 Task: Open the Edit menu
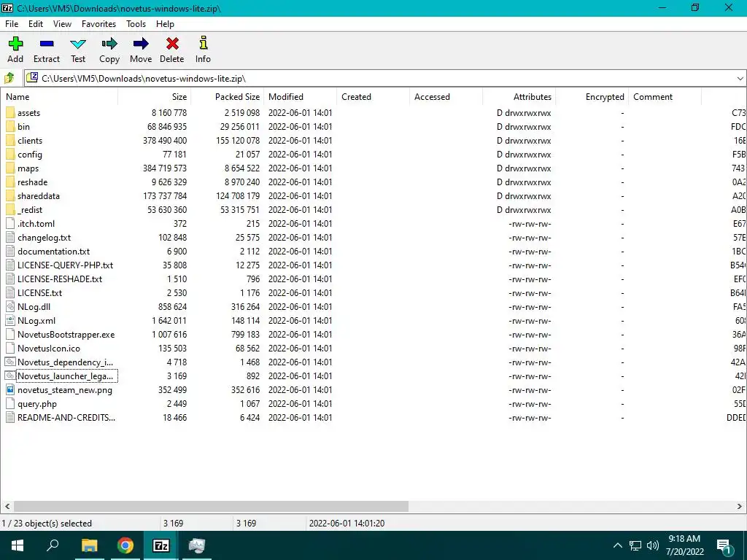click(x=36, y=24)
